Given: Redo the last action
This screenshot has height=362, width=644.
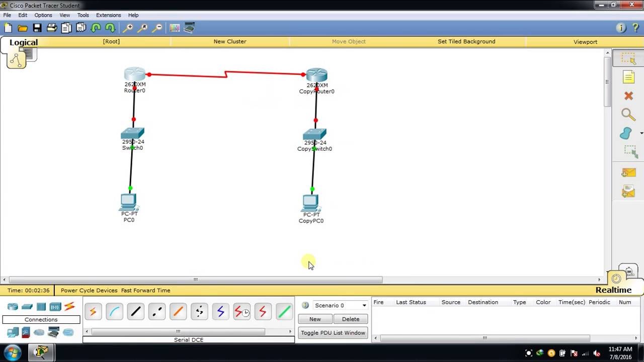Looking at the screenshot, I should coord(110,28).
